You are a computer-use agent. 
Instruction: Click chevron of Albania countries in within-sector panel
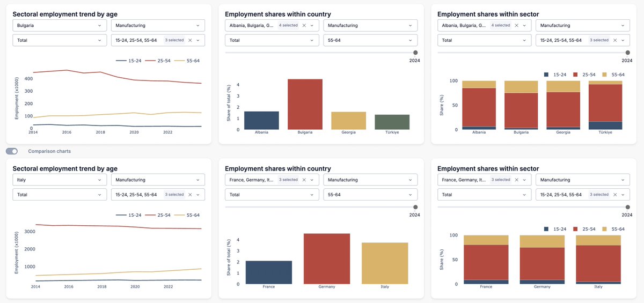(524, 25)
